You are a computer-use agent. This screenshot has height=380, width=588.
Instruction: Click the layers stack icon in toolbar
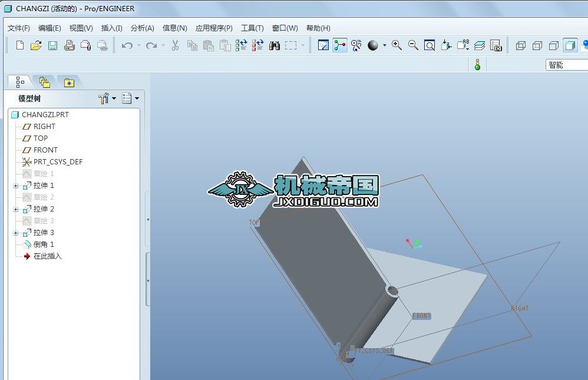(480, 45)
